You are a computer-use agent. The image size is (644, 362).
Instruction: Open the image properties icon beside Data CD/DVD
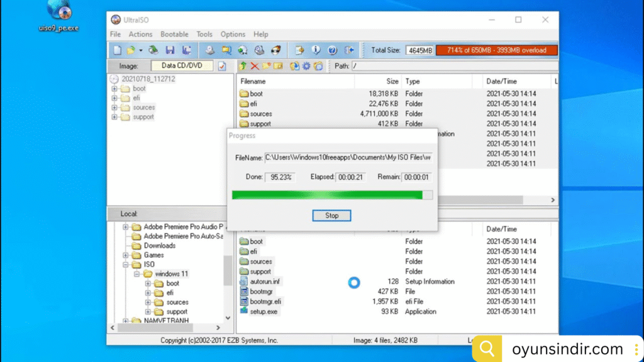click(222, 66)
